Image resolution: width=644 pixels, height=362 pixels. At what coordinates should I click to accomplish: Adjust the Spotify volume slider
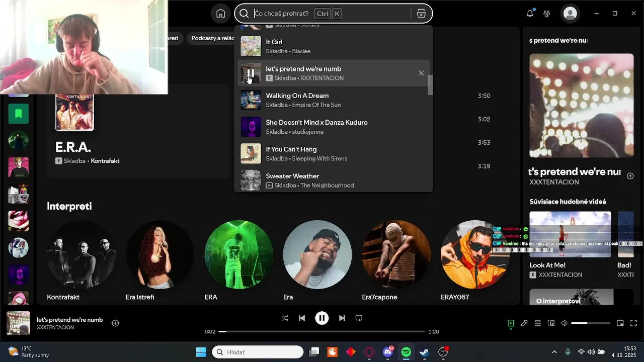tap(591, 323)
